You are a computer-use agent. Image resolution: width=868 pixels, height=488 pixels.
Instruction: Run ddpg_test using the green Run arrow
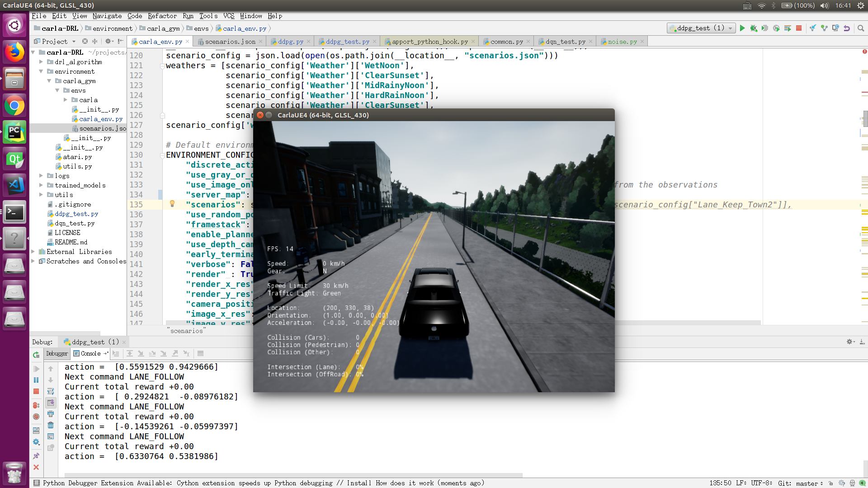click(743, 28)
